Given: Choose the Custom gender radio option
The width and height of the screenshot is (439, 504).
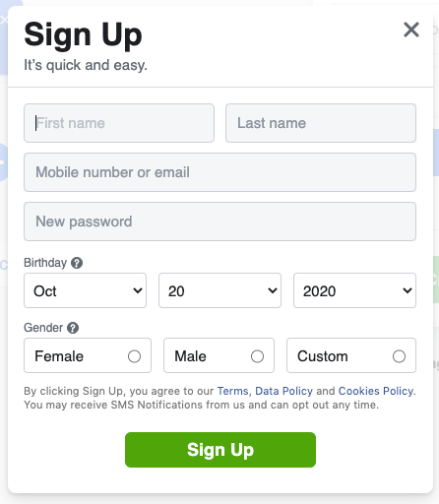Looking at the screenshot, I should pos(399,356).
